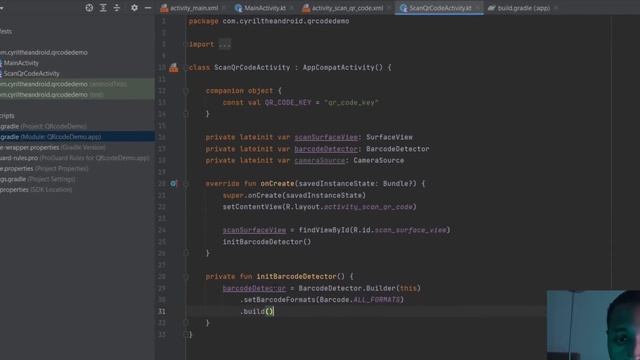The height and width of the screenshot is (360, 640).
Task: Collapse the initBarcodeDetector function fold marker
Action: 186,277
